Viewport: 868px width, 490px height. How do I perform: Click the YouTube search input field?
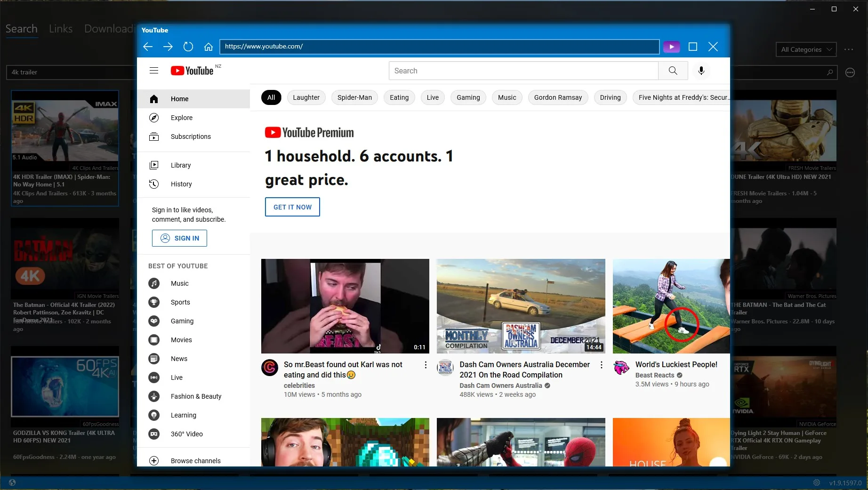(523, 71)
